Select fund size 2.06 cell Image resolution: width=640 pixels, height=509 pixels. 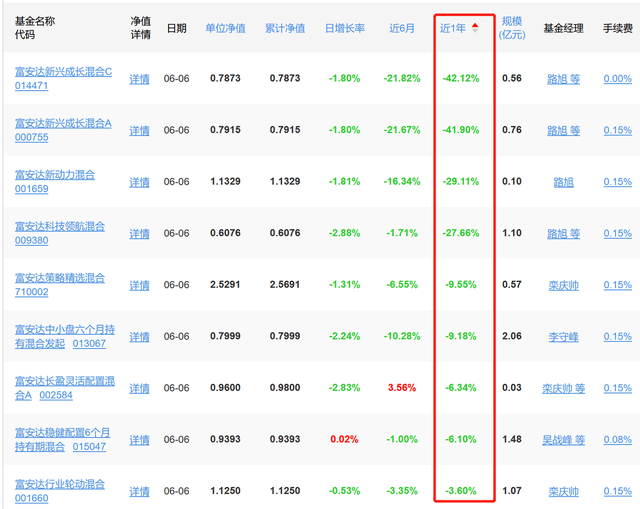coord(512,336)
